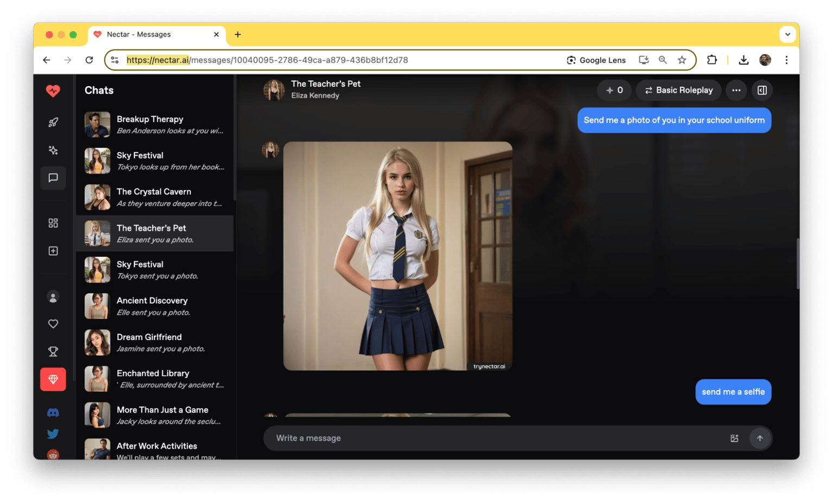
Task: Switch to the Nectar - Messages tab
Action: [x=157, y=35]
